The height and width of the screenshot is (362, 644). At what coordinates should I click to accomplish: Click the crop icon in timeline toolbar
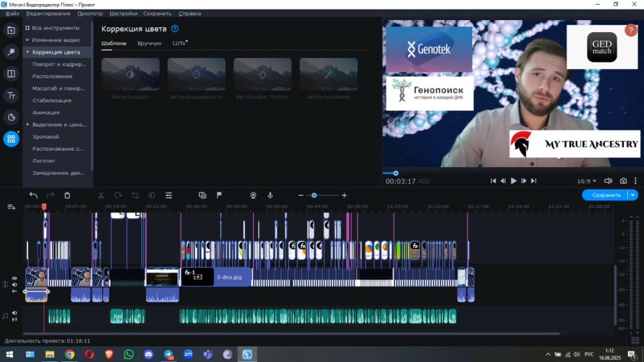pyautogui.click(x=135, y=195)
